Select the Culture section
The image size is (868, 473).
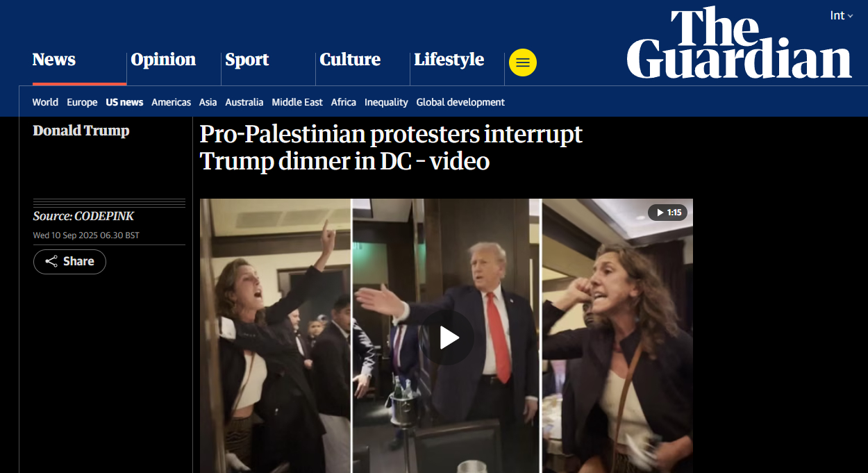[x=350, y=60]
